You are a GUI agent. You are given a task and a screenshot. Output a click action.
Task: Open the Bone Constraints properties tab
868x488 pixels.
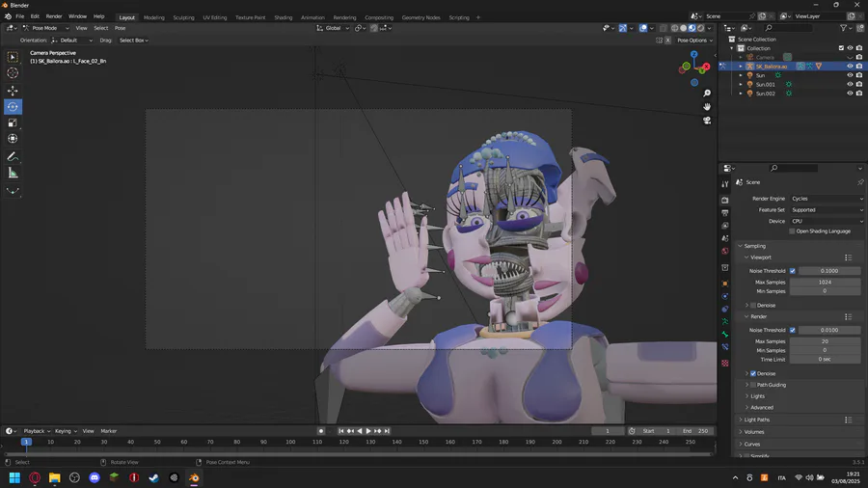(x=725, y=347)
